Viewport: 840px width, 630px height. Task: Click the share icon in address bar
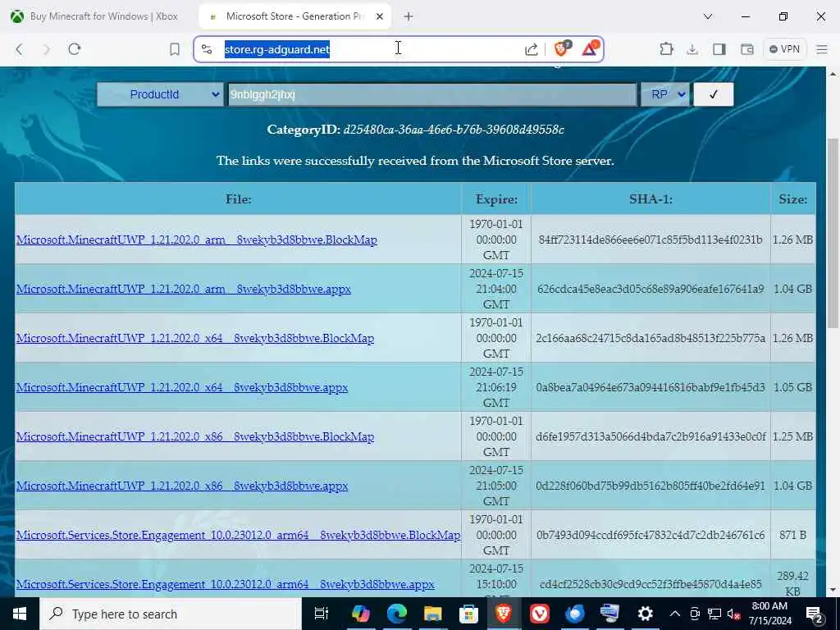click(531, 49)
